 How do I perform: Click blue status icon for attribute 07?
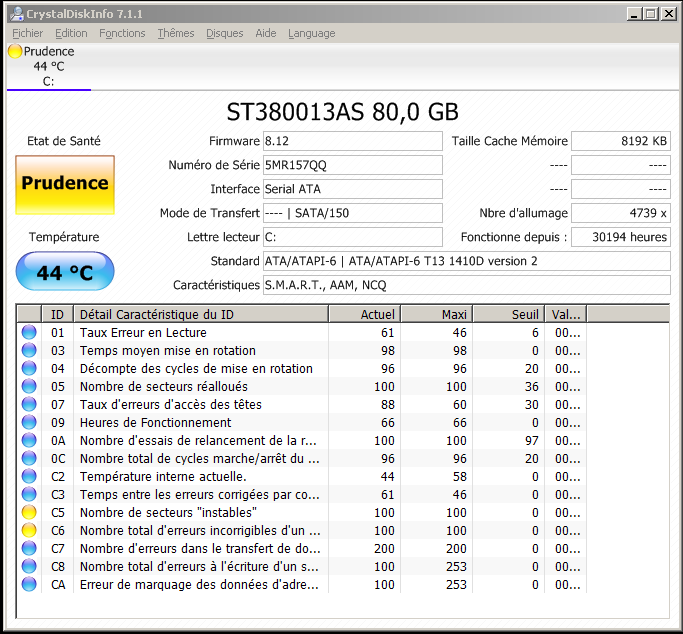click(29, 404)
